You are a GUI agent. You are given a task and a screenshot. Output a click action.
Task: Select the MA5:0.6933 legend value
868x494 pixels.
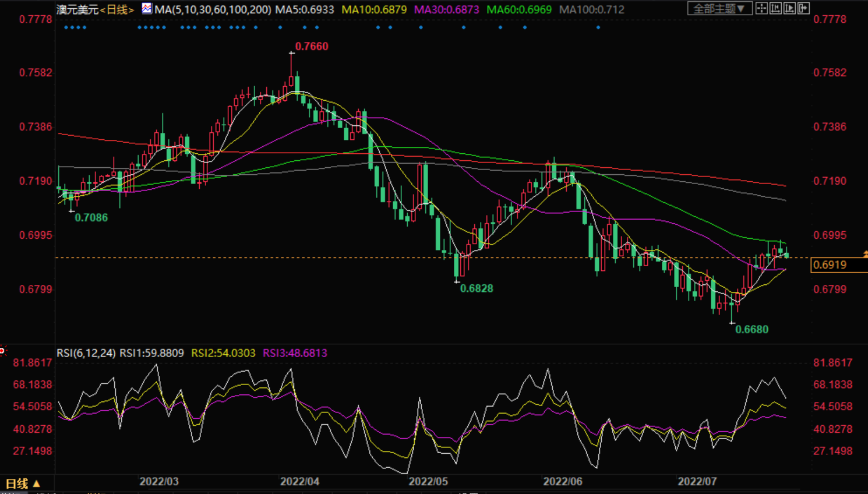(x=305, y=9)
